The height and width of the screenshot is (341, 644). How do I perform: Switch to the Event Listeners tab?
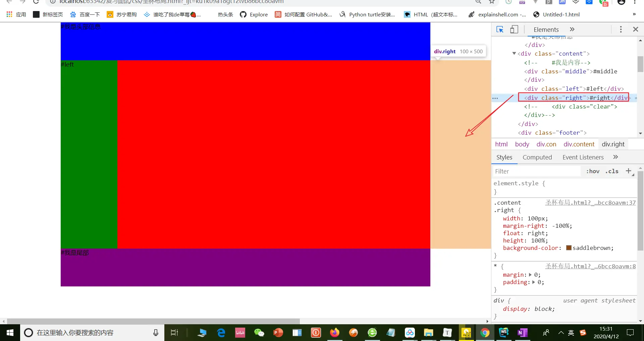click(583, 157)
